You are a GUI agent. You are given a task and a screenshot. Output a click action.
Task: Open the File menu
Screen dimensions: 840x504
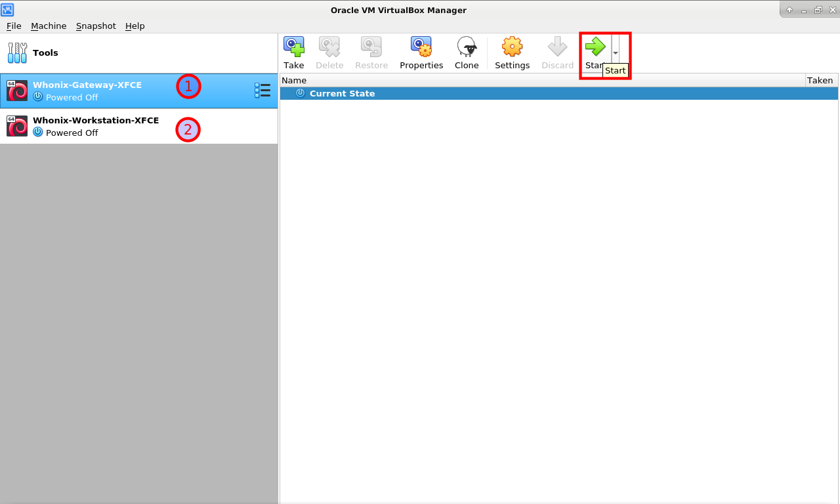(14, 26)
